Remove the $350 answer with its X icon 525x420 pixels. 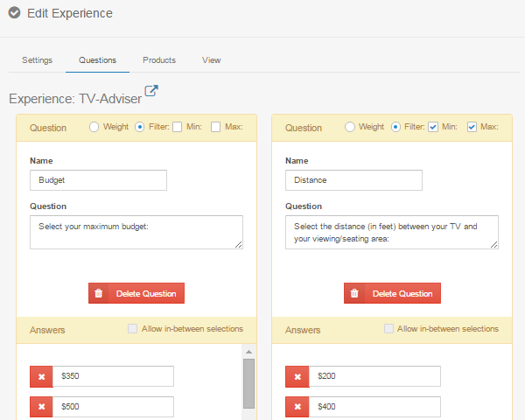point(41,376)
